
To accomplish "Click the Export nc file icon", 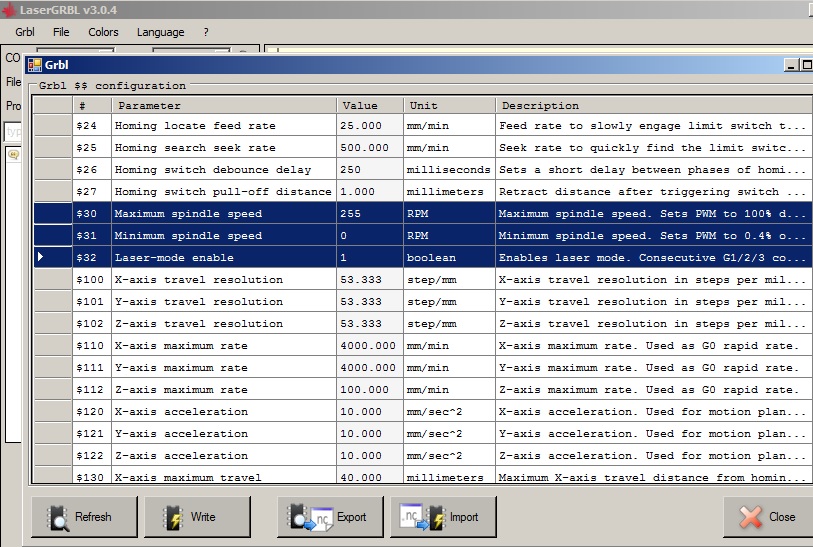I will [x=311, y=517].
